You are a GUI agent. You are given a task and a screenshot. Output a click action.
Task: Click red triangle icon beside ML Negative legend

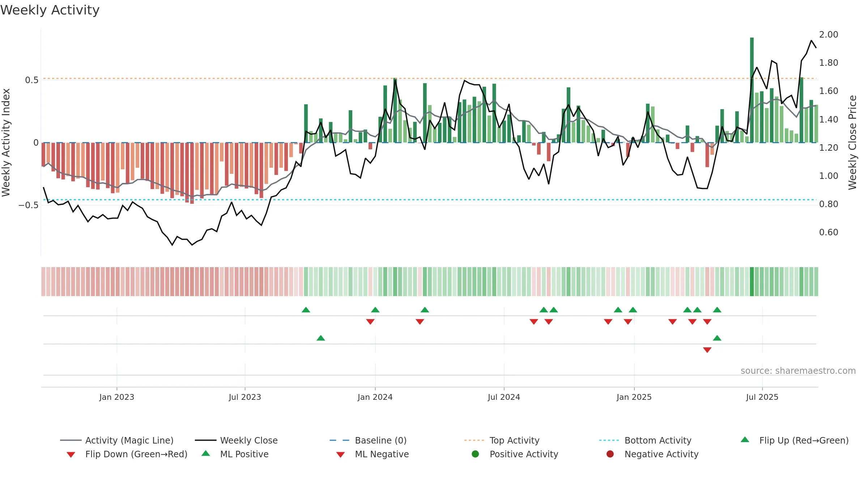(340, 455)
